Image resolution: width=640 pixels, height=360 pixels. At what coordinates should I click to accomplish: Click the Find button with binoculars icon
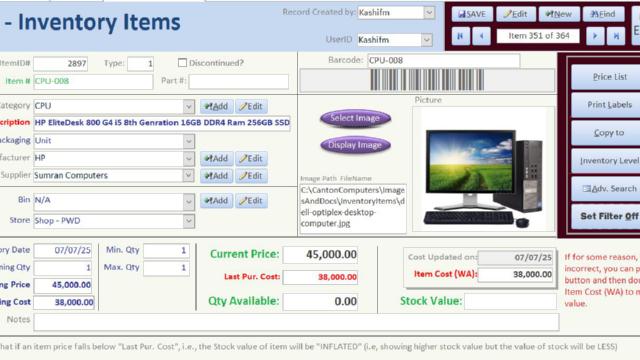click(604, 14)
